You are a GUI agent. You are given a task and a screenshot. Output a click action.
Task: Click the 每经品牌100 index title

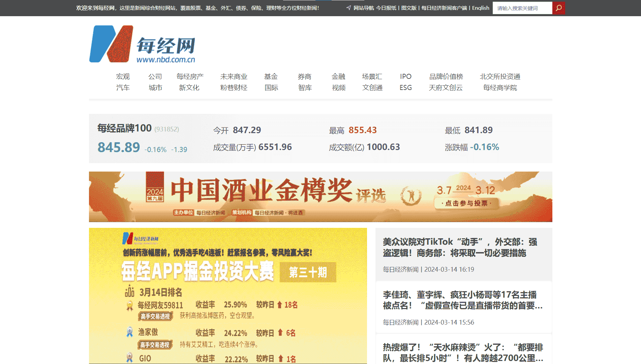[x=124, y=128]
